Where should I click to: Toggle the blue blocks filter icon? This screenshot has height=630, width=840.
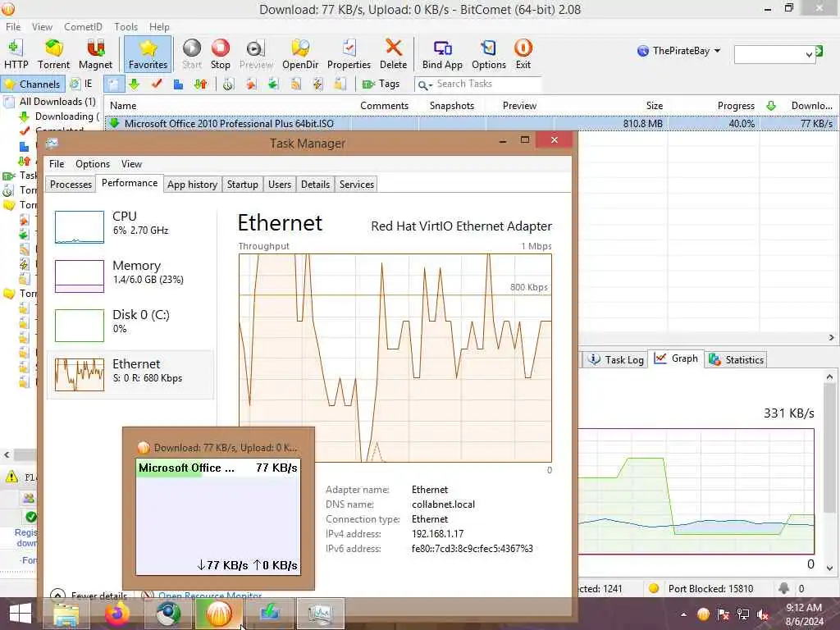pyautogui.click(x=178, y=84)
